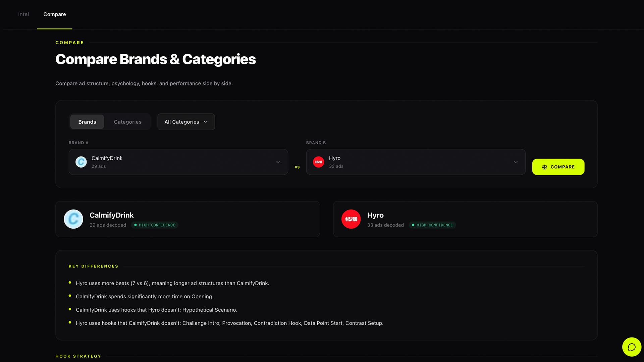Click the KEY DIFFERENCES section heading
This screenshot has height=362, width=644.
point(94,266)
